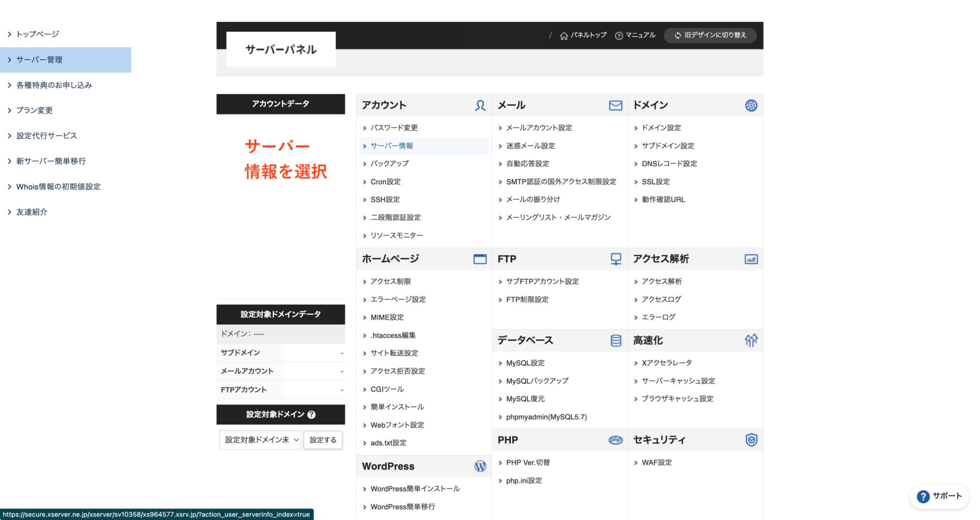Click the house icon of パネルトップ

point(564,36)
